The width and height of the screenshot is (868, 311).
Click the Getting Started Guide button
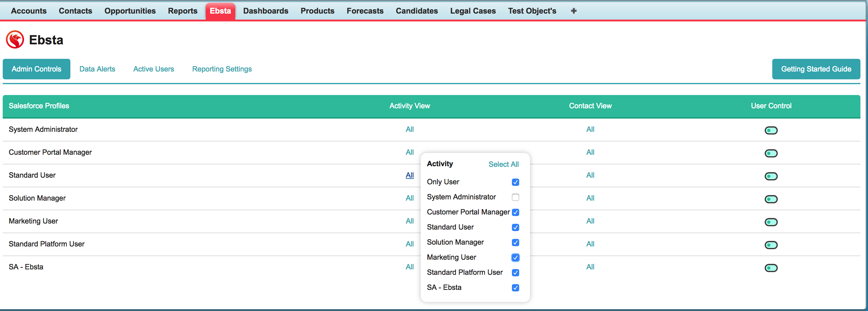tap(816, 69)
